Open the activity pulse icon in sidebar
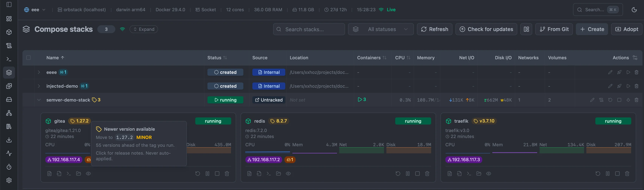Image resolution: width=644 pixels, height=190 pixels. (x=9, y=153)
